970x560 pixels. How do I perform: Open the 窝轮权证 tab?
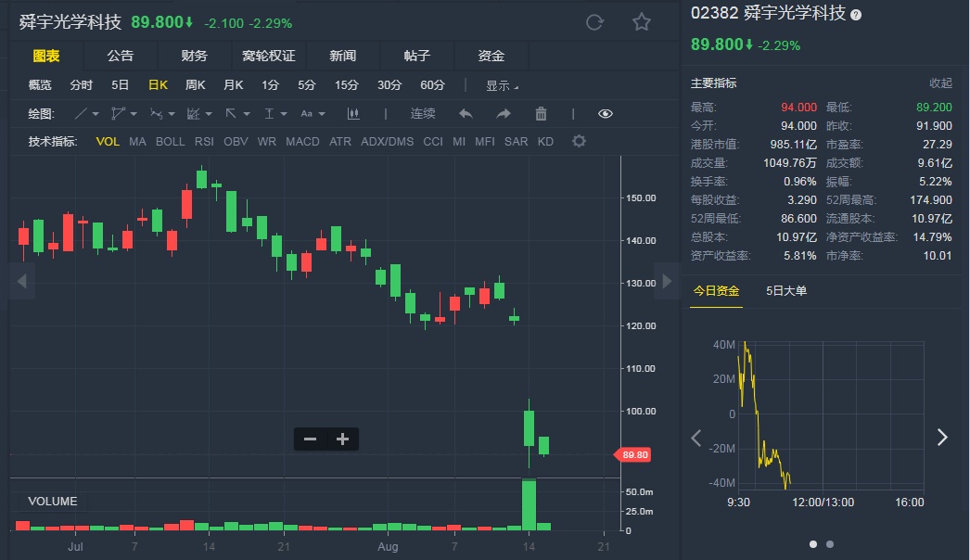tap(269, 56)
